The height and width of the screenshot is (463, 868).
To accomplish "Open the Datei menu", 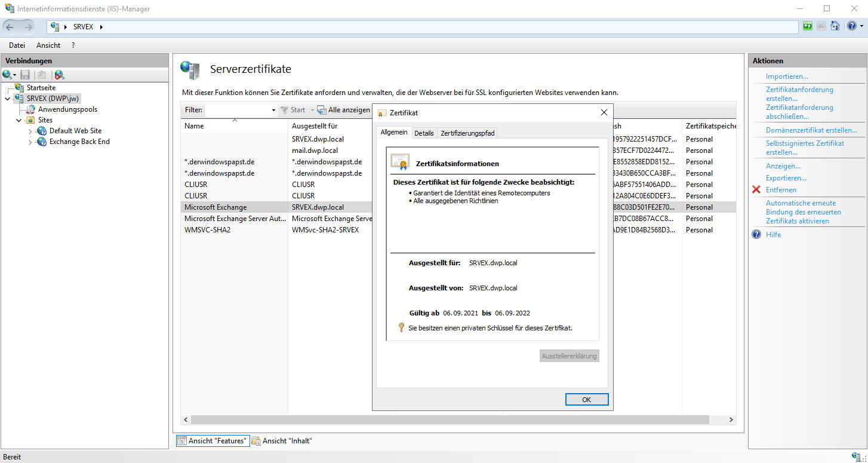I will [17, 45].
